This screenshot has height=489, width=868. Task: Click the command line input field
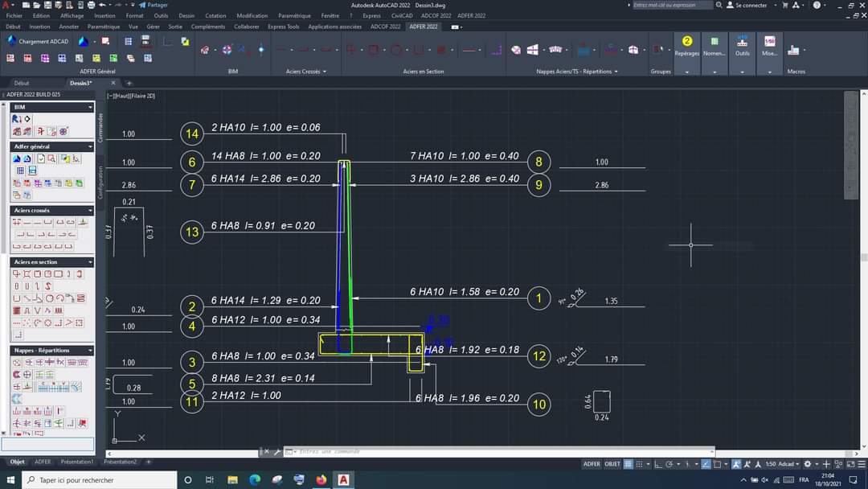[x=499, y=452]
